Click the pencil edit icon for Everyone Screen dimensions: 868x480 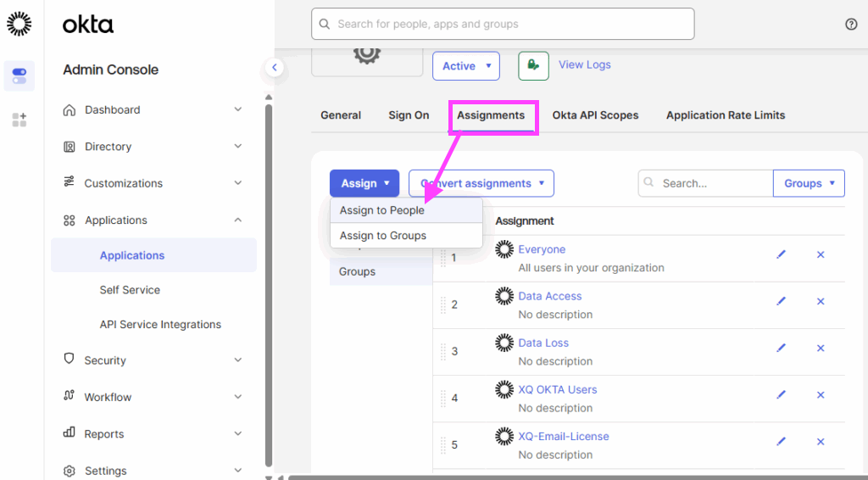click(x=781, y=254)
